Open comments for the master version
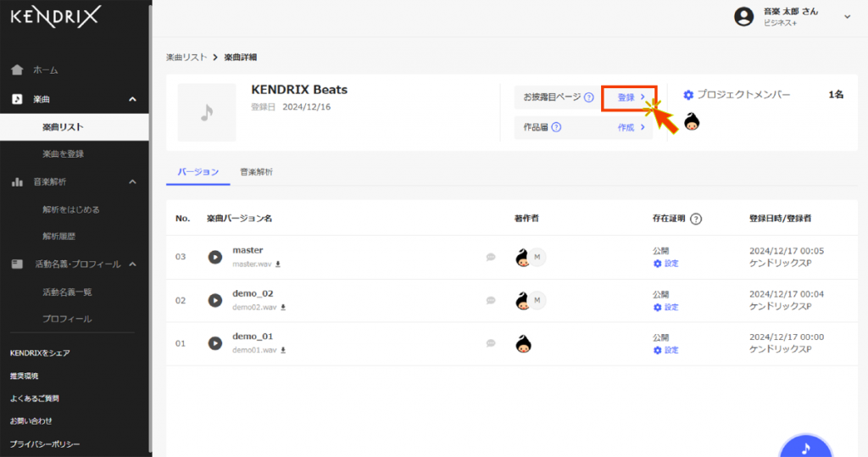The width and height of the screenshot is (868, 457). pyautogui.click(x=491, y=256)
